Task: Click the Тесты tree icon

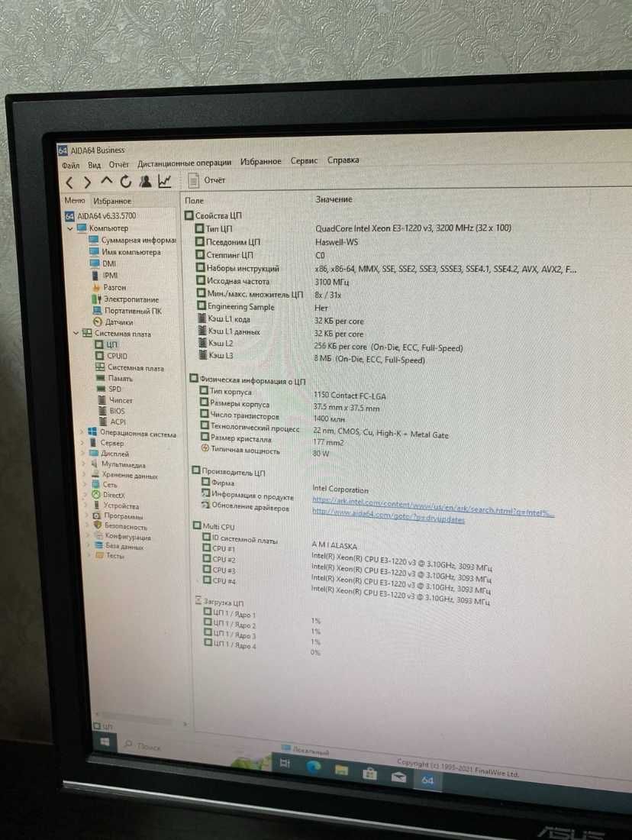Action: (99, 555)
